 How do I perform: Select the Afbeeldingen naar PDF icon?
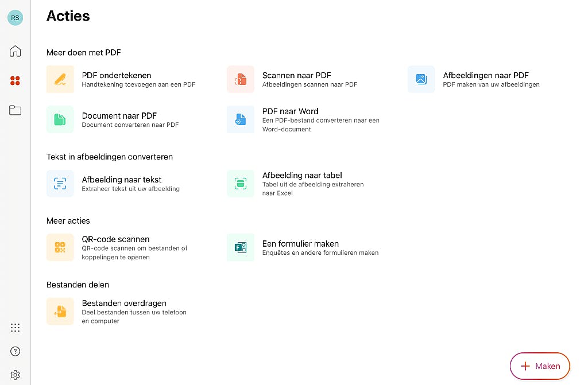(421, 80)
